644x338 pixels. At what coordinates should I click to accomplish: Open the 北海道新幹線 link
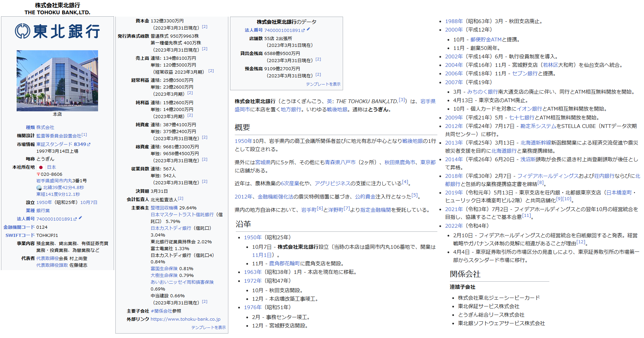(x=536, y=143)
